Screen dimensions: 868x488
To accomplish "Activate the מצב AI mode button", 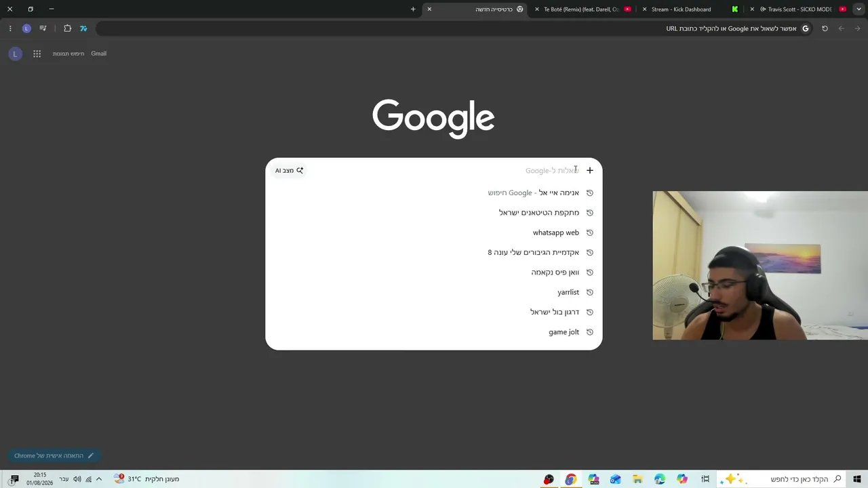I will (x=289, y=170).
